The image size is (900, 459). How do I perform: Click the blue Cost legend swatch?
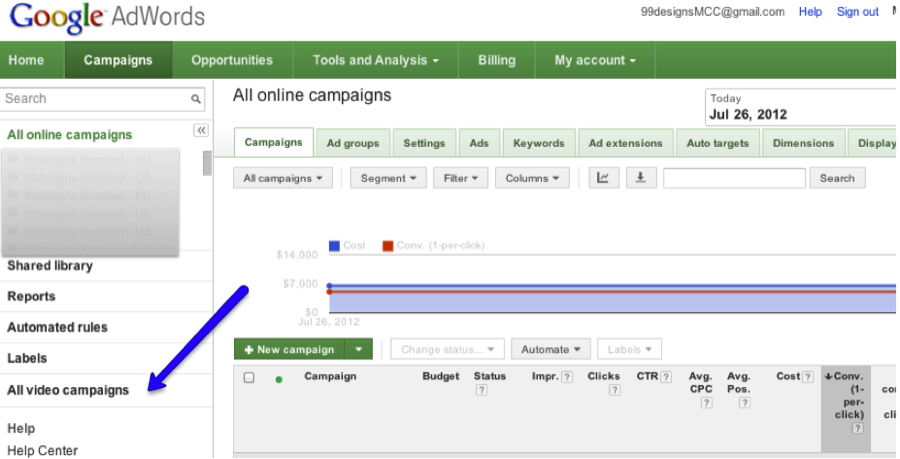point(334,245)
